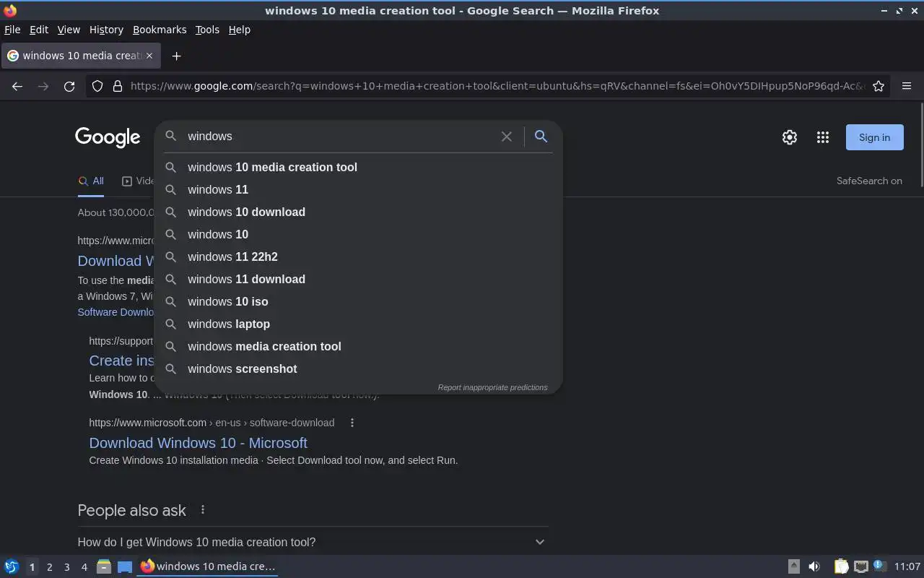Choose suggestion windows 11 22h2
Screen dimensions: 924x578
pos(359,256)
